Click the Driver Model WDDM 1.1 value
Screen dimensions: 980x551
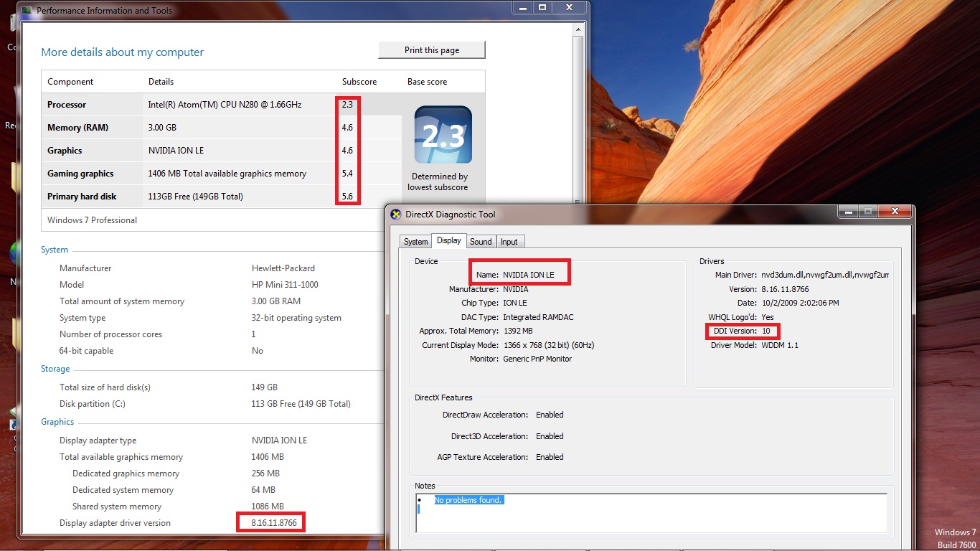(780, 345)
